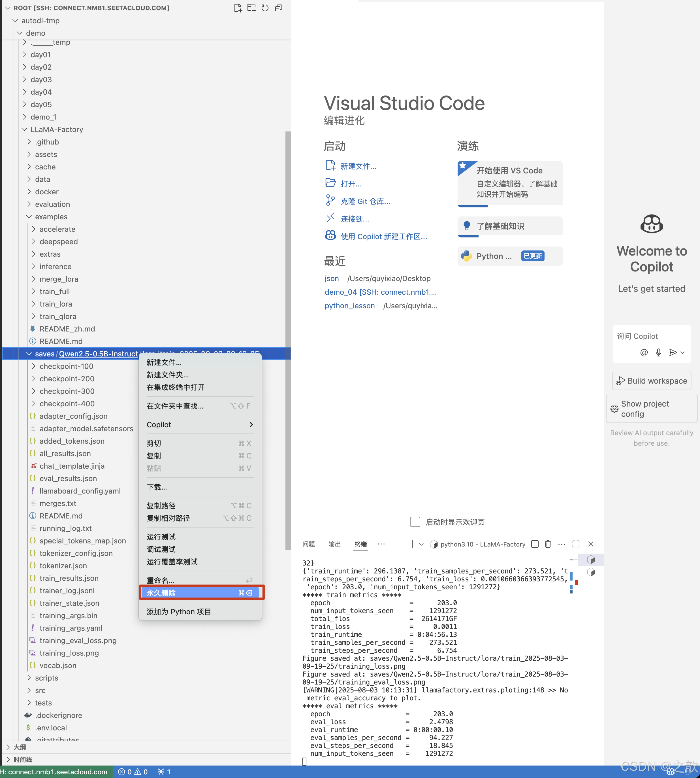
Task: Open the Copilot submenu in context menu
Action: pyautogui.click(x=200, y=425)
